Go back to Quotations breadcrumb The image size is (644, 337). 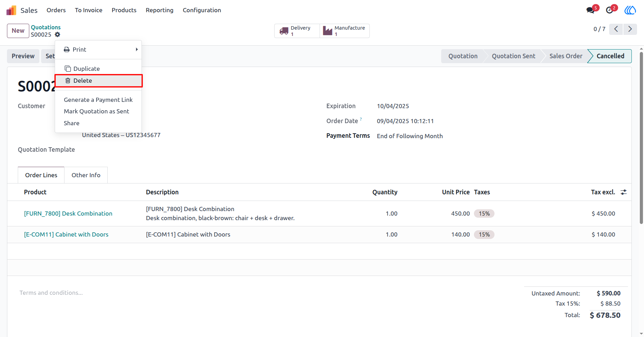pyautogui.click(x=46, y=27)
